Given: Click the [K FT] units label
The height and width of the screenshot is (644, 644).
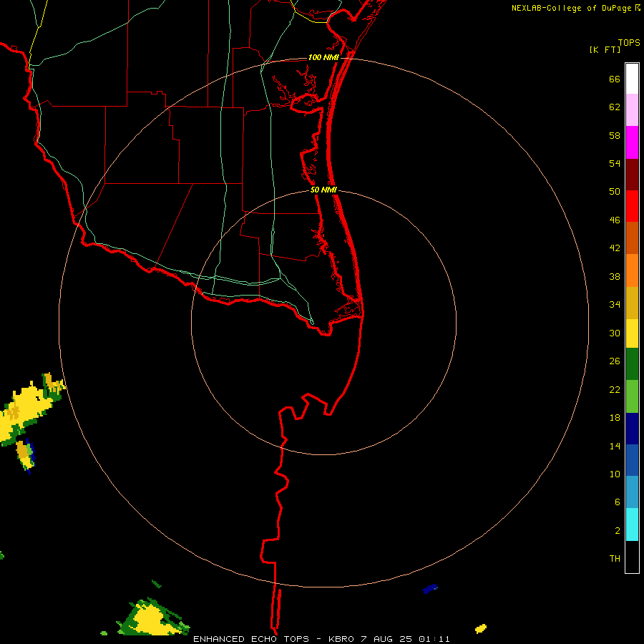Looking at the screenshot, I should click(x=605, y=49).
